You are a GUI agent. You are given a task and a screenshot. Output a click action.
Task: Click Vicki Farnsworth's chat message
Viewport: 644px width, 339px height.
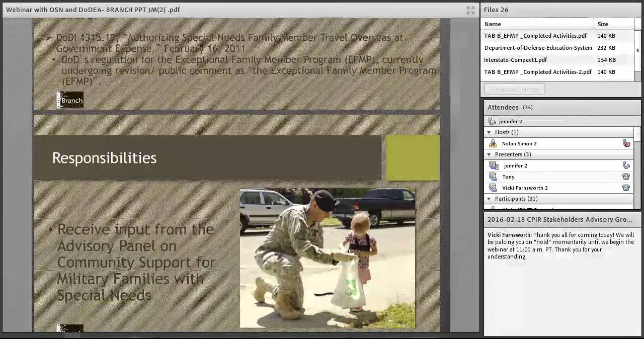(x=561, y=245)
